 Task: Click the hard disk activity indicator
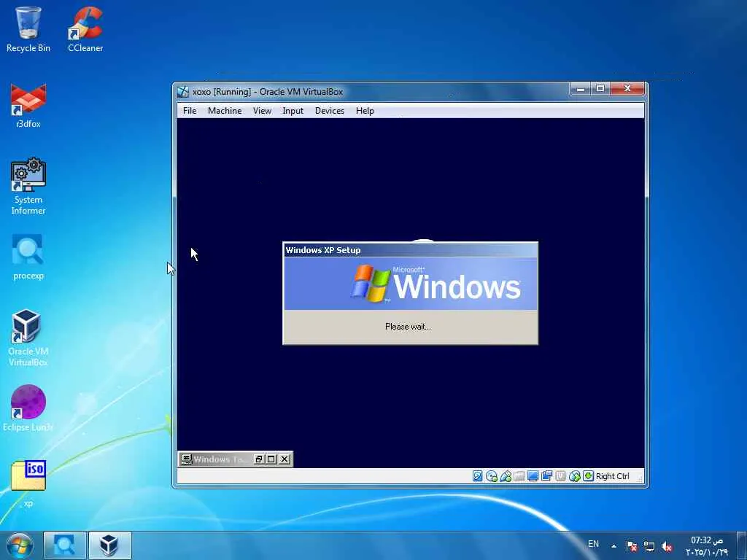point(477,476)
